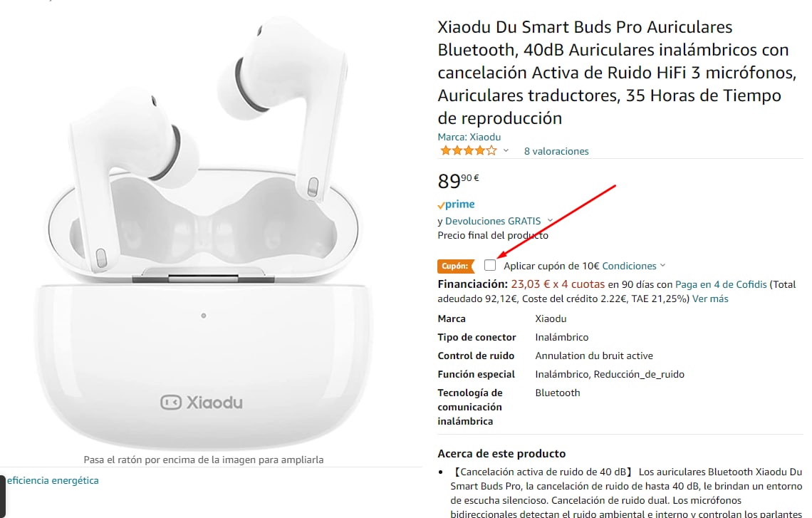Click the prime logo badge
This screenshot has height=518, width=812.
click(x=457, y=204)
